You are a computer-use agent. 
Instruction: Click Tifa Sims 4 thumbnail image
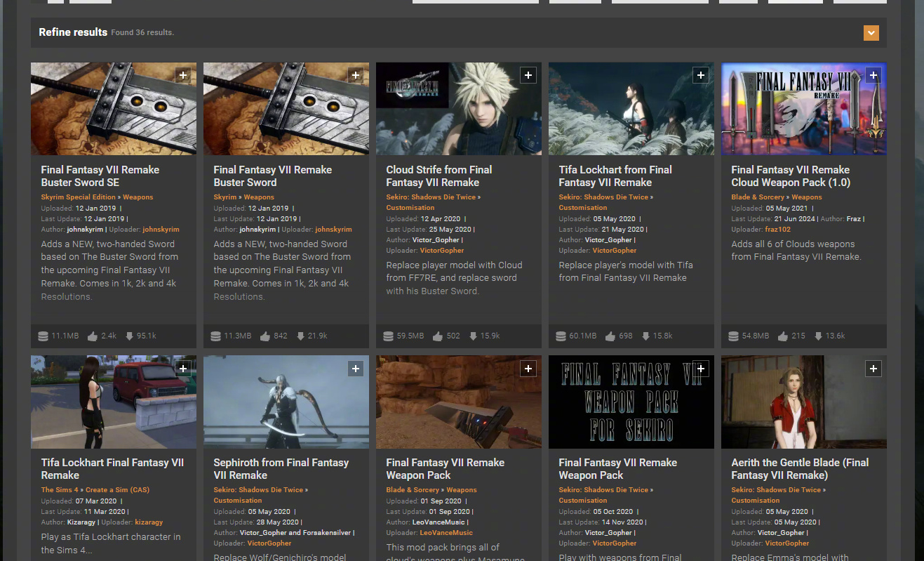(114, 402)
